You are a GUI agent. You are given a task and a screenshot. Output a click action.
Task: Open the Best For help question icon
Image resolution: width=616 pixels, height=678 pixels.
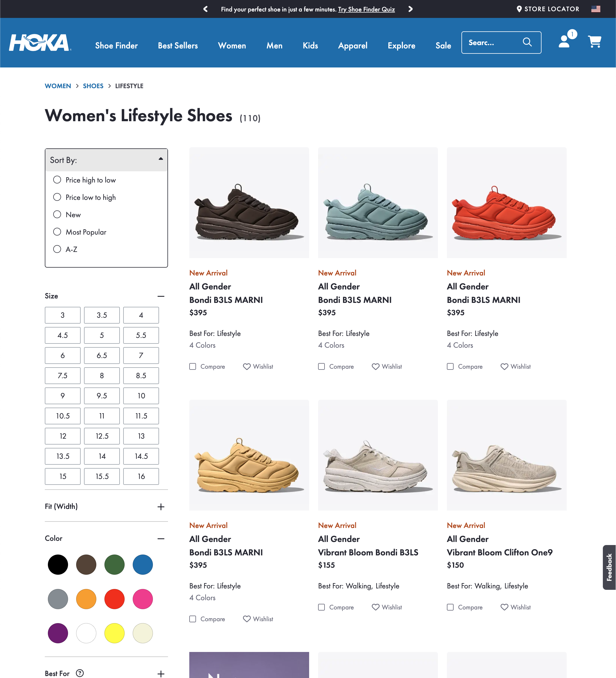coord(80,673)
